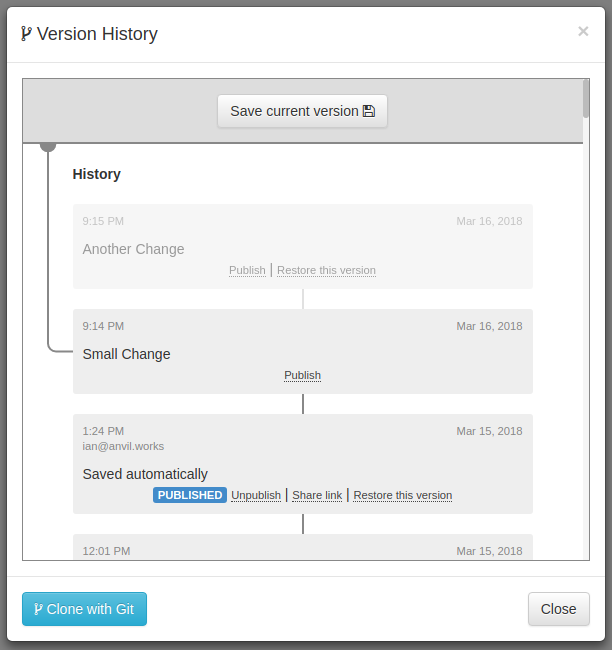The height and width of the screenshot is (650, 612).
Task: Click the git branch icon beside Version History
Action: (x=26, y=34)
